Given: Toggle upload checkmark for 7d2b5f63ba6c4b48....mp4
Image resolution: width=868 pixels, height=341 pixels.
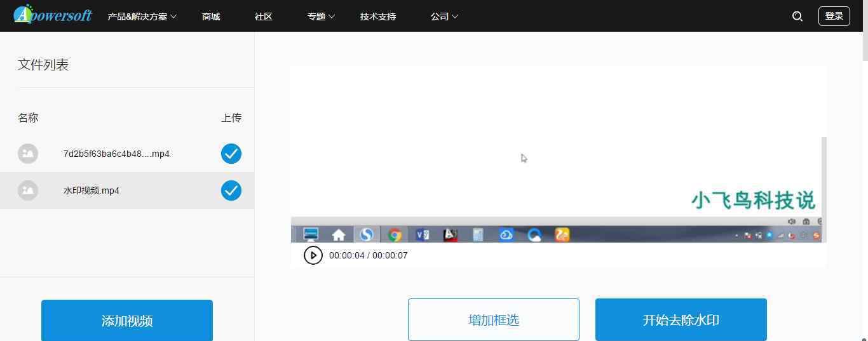Looking at the screenshot, I should (231, 154).
